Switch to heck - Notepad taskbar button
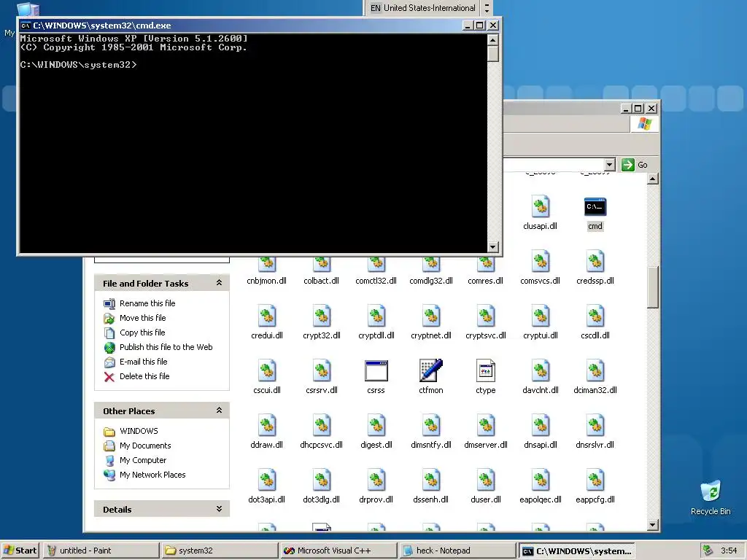 457,551
